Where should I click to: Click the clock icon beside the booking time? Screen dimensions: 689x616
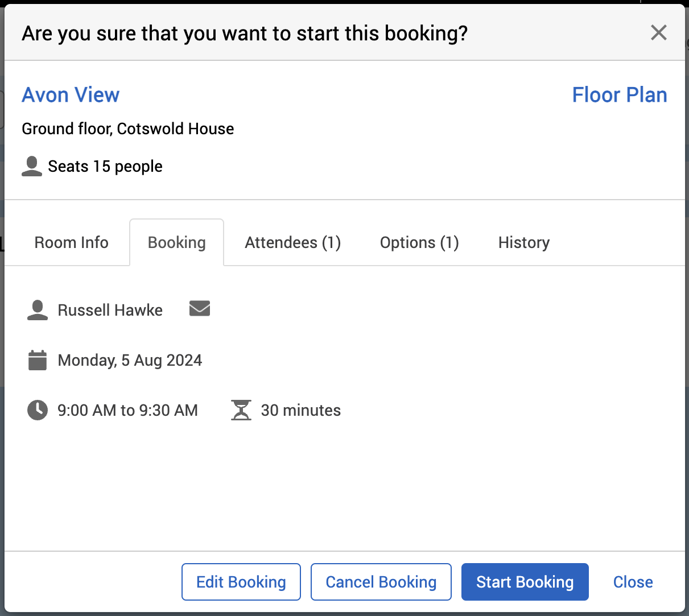(38, 410)
